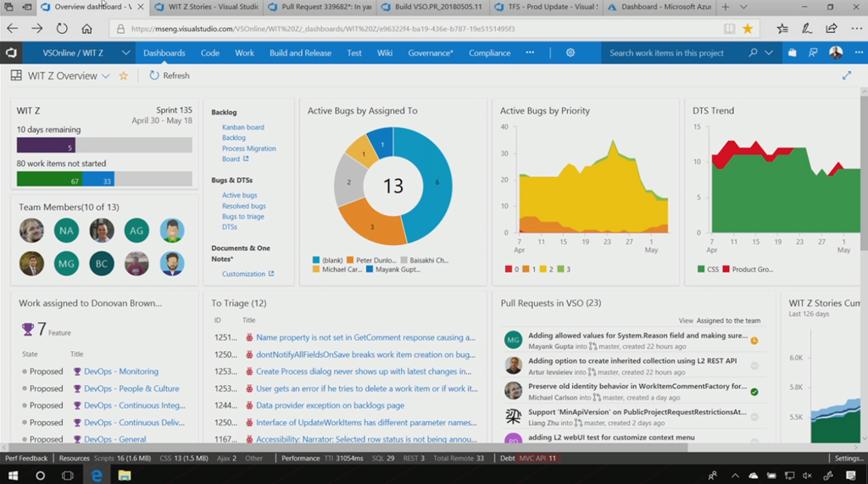Open the Kanban board link

click(243, 127)
